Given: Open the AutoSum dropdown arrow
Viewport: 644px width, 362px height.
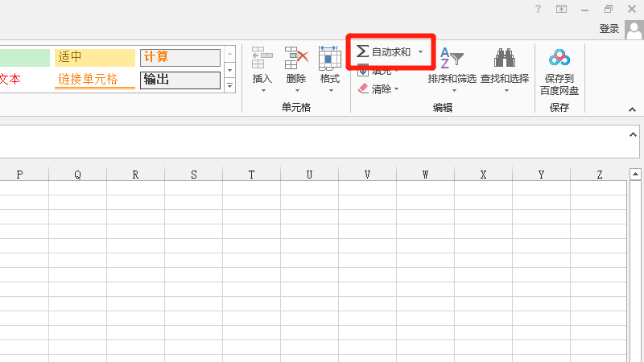Looking at the screenshot, I should point(420,51).
